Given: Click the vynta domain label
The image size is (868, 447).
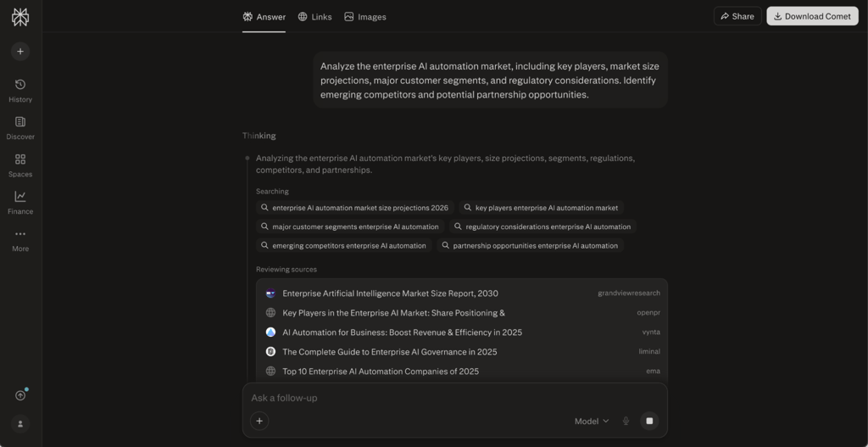Looking at the screenshot, I should [651, 332].
